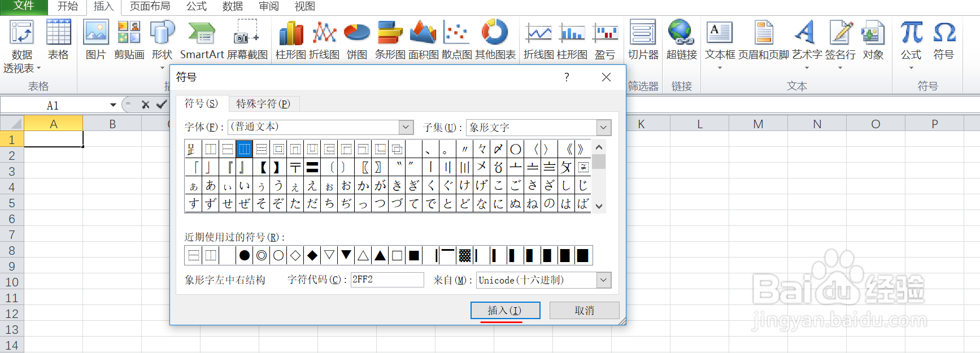Open the Equation tool

[911, 44]
